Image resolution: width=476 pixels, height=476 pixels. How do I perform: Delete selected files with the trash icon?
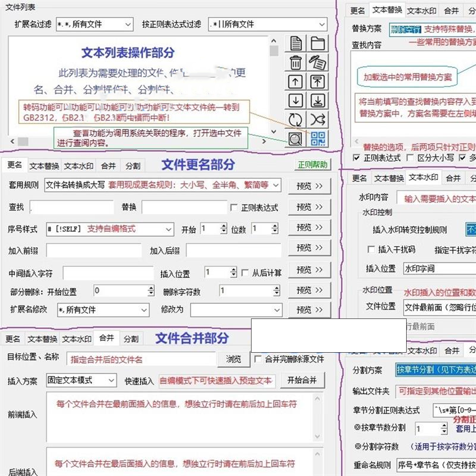pyautogui.click(x=296, y=63)
